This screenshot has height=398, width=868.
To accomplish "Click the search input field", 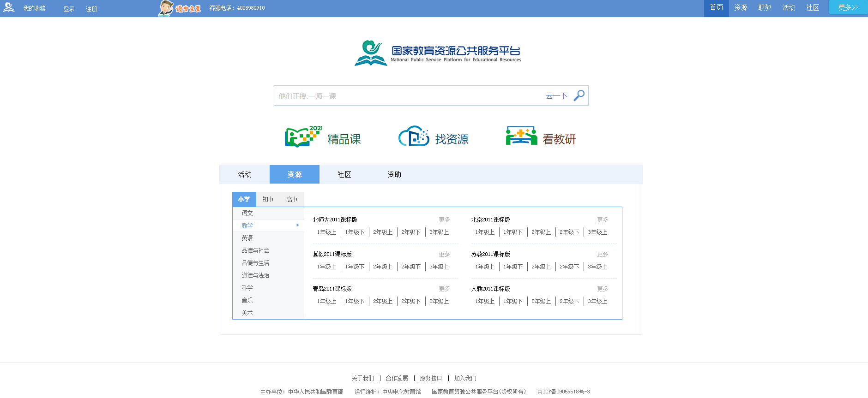I will pos(409,96).
